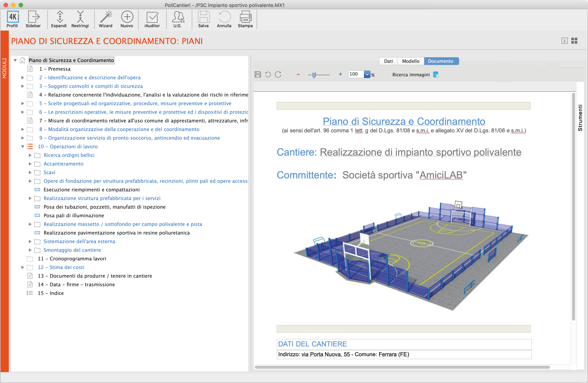Increase zoom with the plus icon

pos(340,74)
